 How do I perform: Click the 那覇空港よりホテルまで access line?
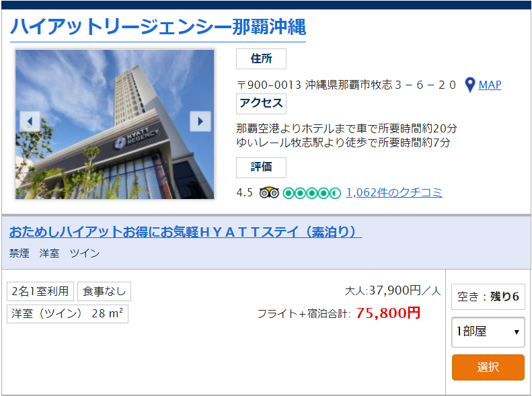(x=347, y=128)
